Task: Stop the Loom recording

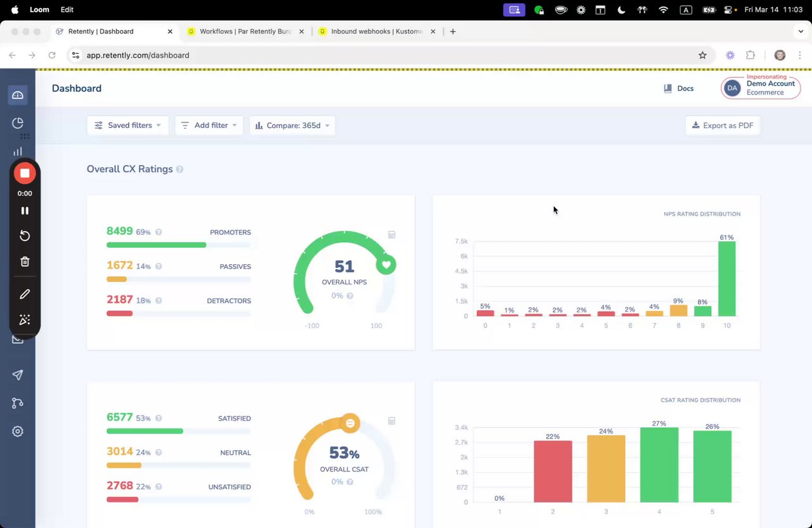Action: click(x=25, y=173)
